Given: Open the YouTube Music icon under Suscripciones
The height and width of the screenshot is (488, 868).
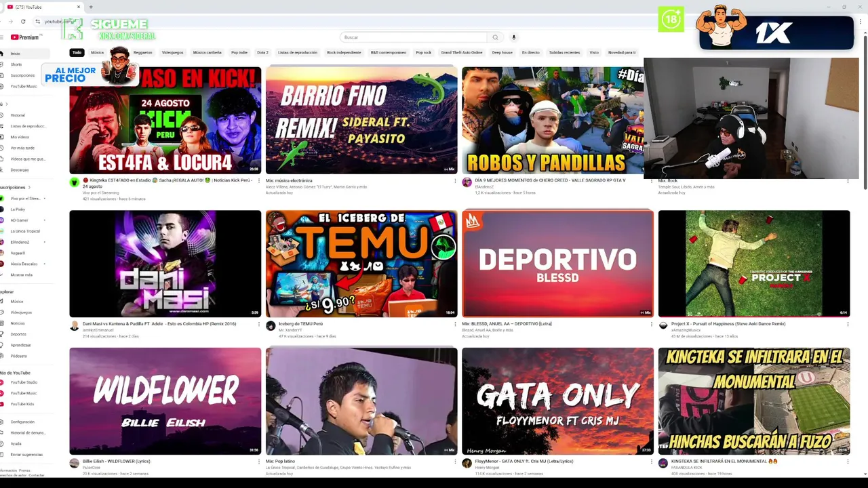Looking at the screenshot, I should (x=2, y=86).
